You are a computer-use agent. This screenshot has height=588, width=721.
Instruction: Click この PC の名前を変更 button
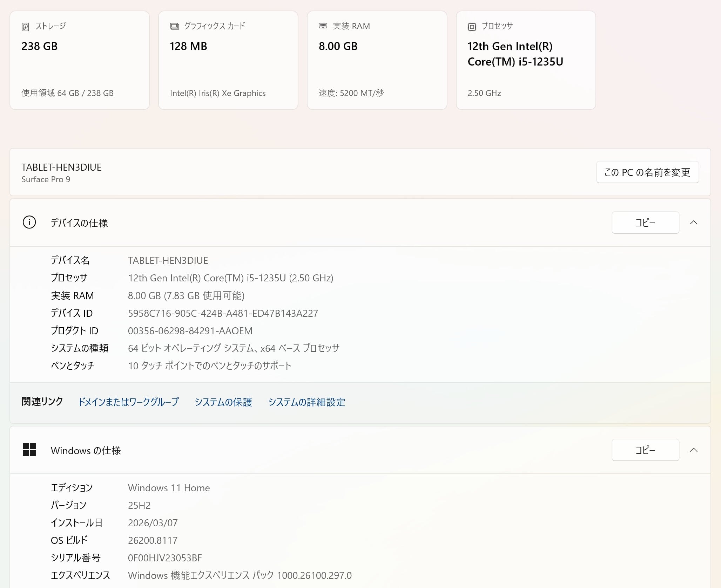pyautogui.click(x=647, y=172)
